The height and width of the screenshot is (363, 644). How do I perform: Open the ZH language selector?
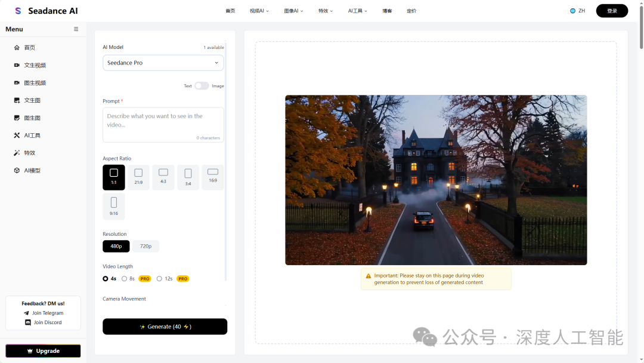tap(577, 11)
